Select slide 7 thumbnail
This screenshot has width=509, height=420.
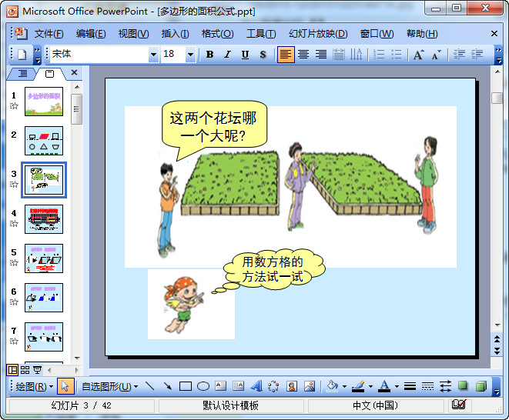click(x=44, y=337)
